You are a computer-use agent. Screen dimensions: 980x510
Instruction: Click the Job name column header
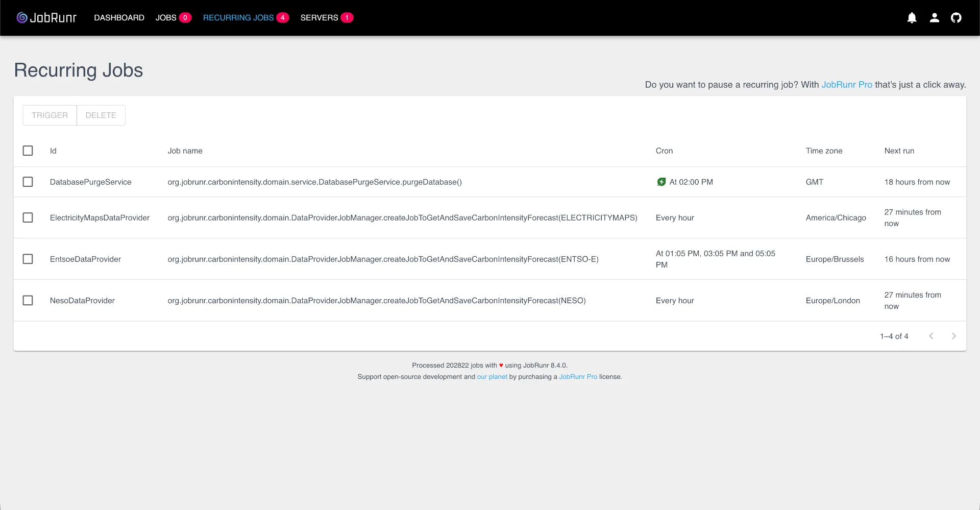tap(185, 151)
